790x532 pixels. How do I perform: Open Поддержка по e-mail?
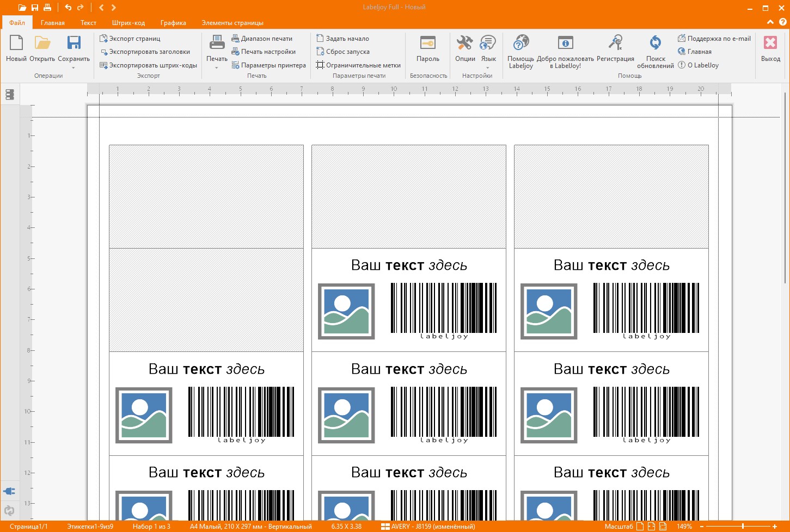pos(714,39)
